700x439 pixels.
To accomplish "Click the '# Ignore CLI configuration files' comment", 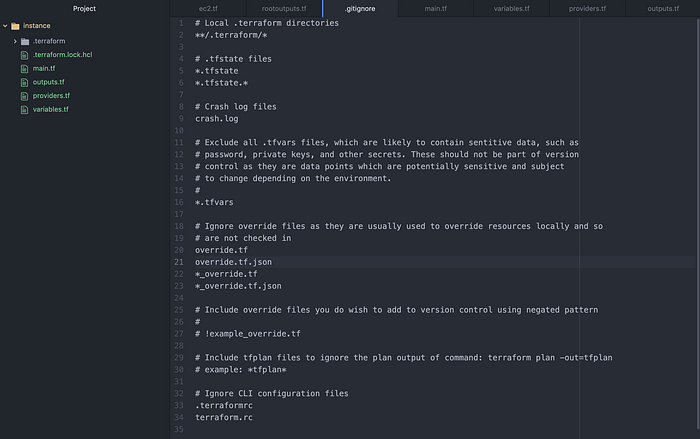I will (272, 393).
